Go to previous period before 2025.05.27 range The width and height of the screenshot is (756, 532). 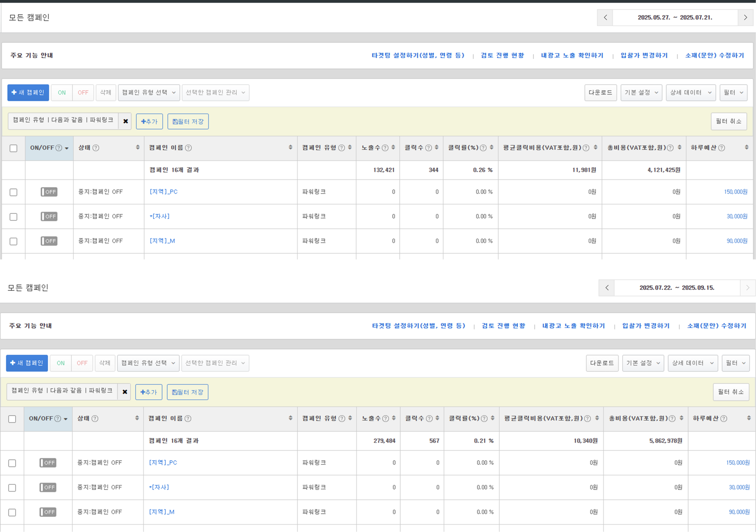tap(605, 17)
